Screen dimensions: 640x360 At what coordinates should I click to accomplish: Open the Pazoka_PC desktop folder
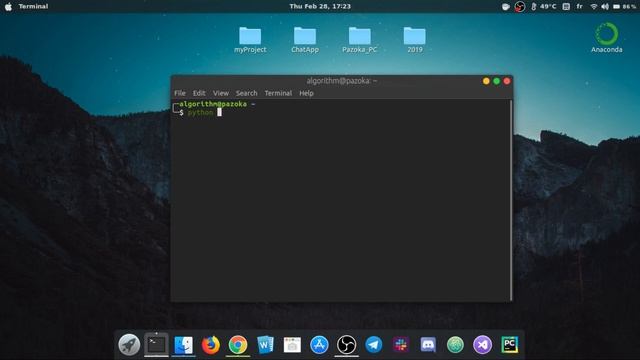tap(360, 40)
